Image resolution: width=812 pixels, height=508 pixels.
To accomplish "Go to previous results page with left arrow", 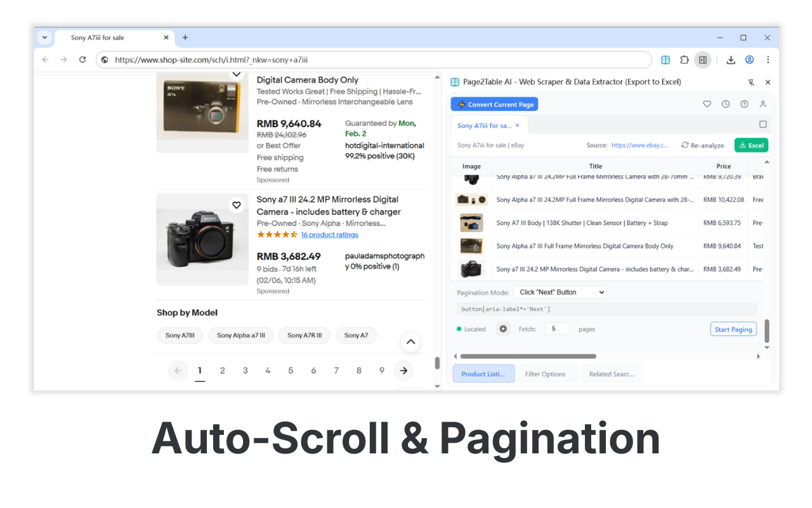I will click(178, 371).
